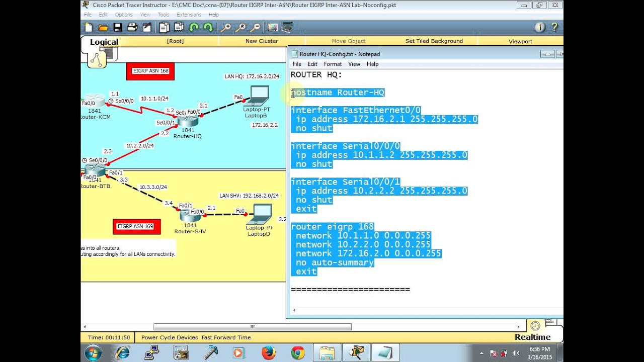644x362 pixels.
Task: Launch the Activity Wizard icon
Action: (x=147, y=27)
